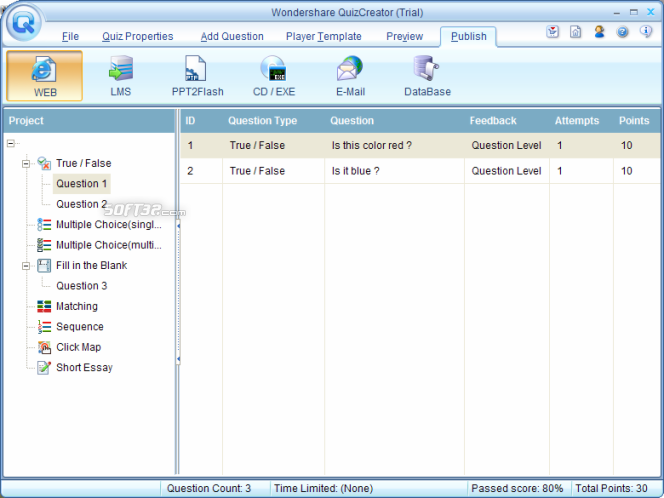The height and width of the screenshot is (498, 664).
Task: Open the Quiz Properties menu
Action: click(x=138, y=36)
